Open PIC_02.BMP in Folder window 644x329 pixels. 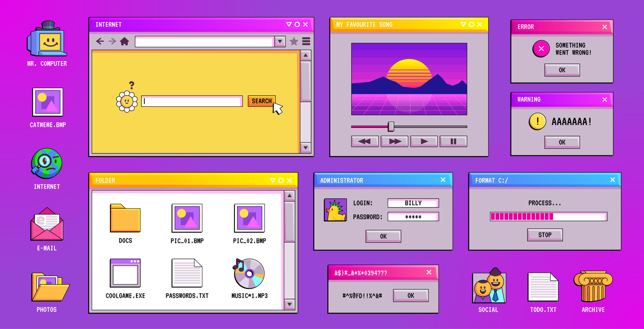coord(249,218)
